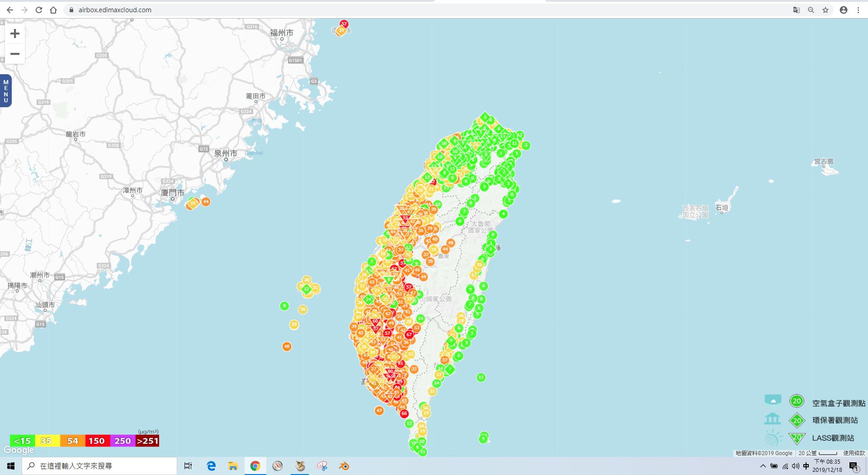Click the orange 44 sensor near 廈門市

pos(206,201)
